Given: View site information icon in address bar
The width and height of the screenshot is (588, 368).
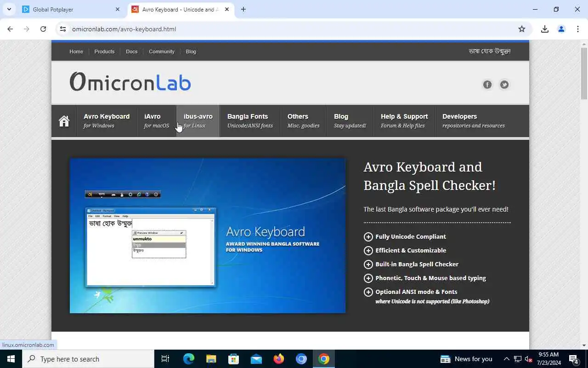Looking at the screenshot, I should (63, 29).
